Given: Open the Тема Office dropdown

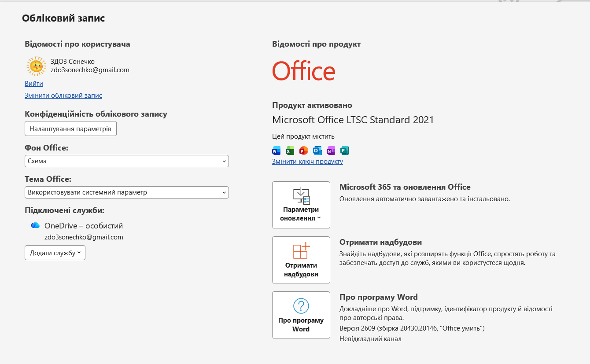Looking at the screenshot, I should coord(127,192).
